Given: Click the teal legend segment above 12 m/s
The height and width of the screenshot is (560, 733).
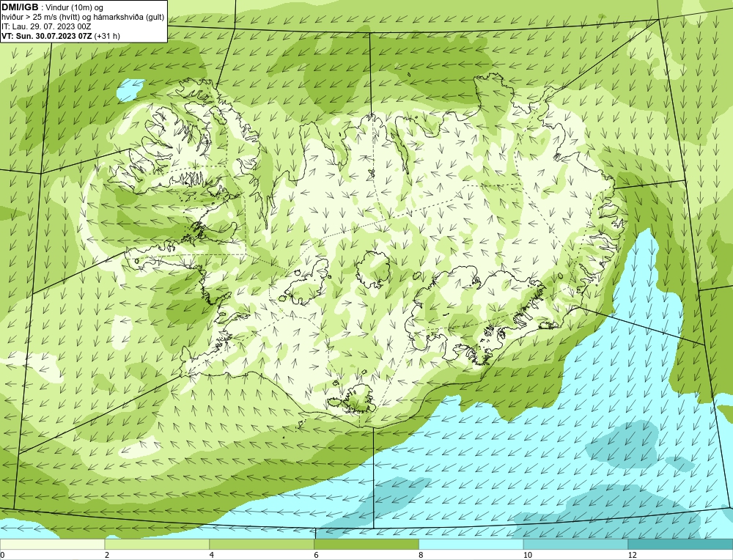Looking at the screenshot, I should click(x=681, y=544).
